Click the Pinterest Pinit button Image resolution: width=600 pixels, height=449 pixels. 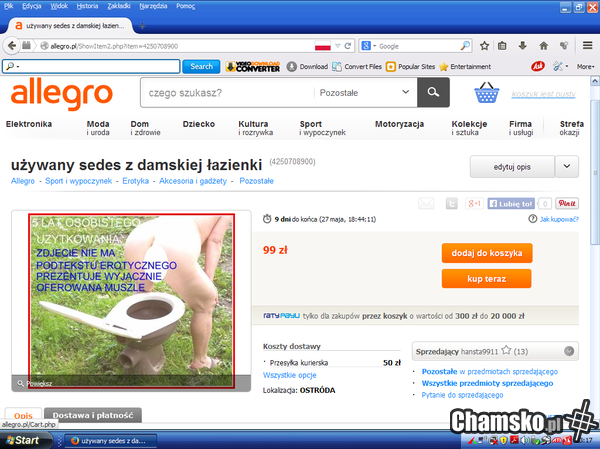[x=566, y=203]
